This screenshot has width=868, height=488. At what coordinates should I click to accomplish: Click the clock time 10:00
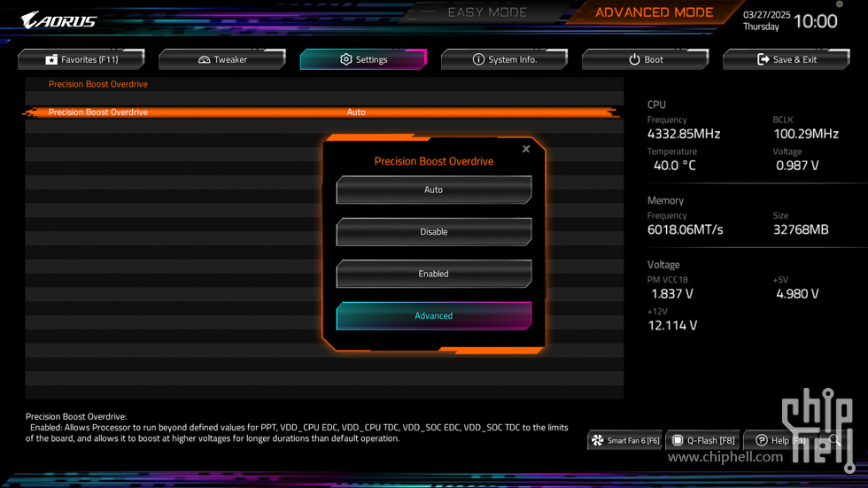coord(816,21)
